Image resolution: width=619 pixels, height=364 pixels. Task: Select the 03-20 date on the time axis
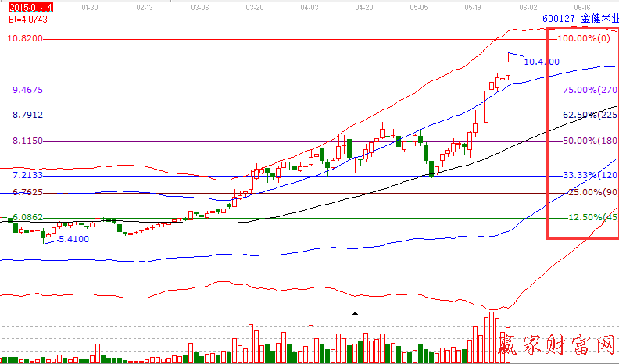[255, 6]
